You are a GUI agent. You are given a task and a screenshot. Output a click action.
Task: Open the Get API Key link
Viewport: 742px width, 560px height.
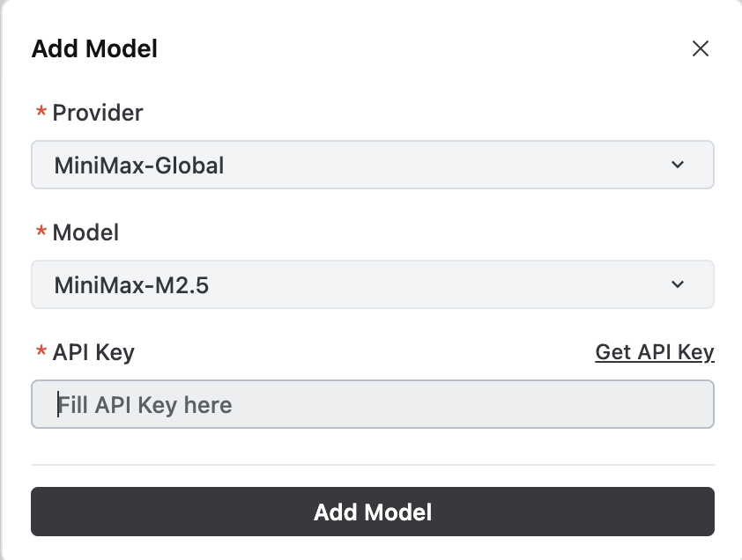click(655, 352)
